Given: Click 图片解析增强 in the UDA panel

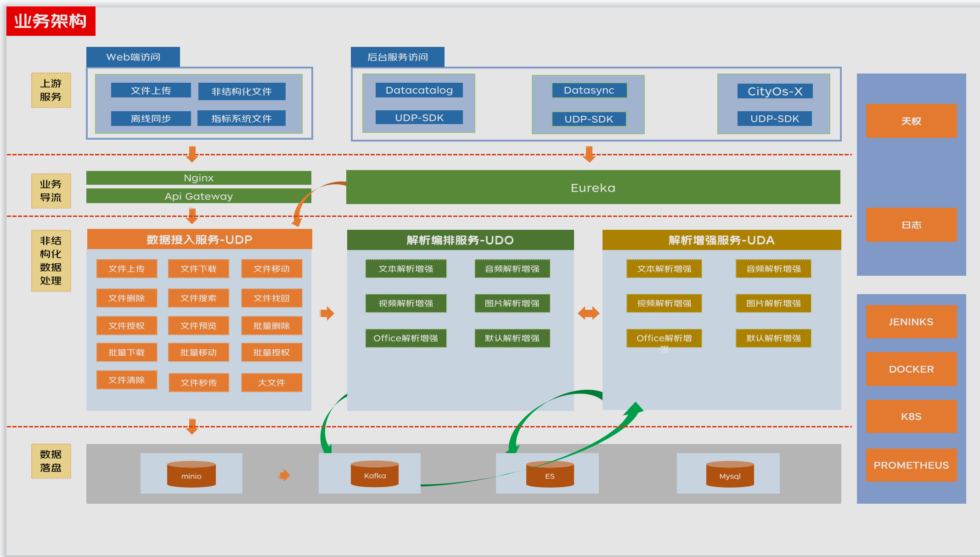Looking at the screenshot, I should coord(773,303).
